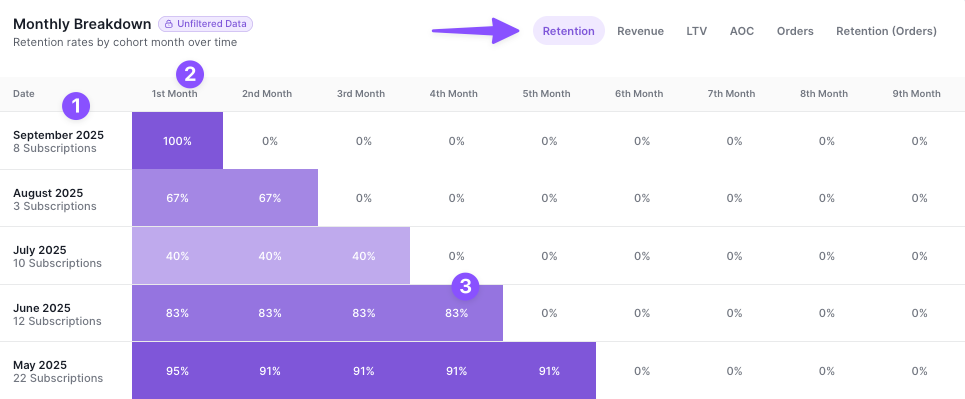Switch to the Orders tab

pyautogui.click(x=795, y=31)
